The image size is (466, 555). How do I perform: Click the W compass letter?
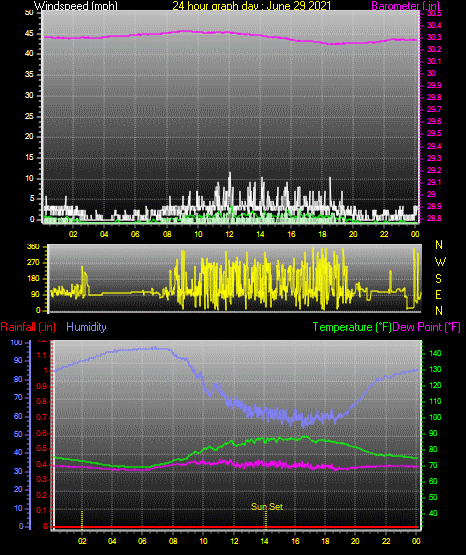coord(440,262)
